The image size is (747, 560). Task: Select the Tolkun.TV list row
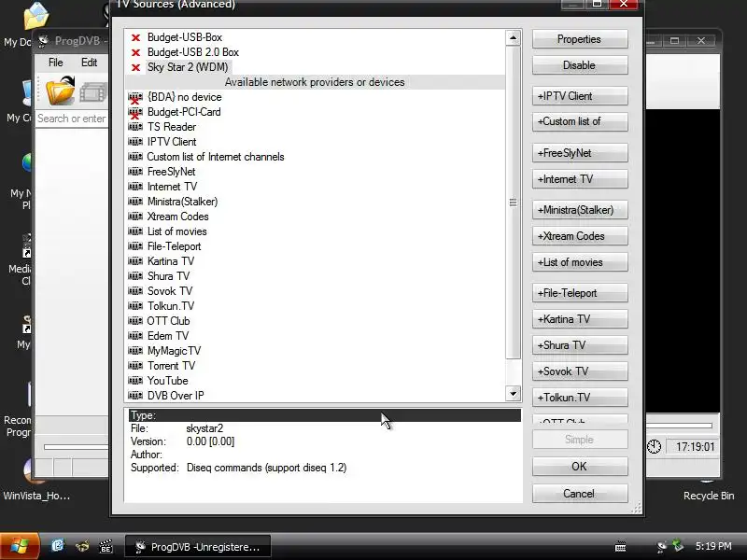315,306
